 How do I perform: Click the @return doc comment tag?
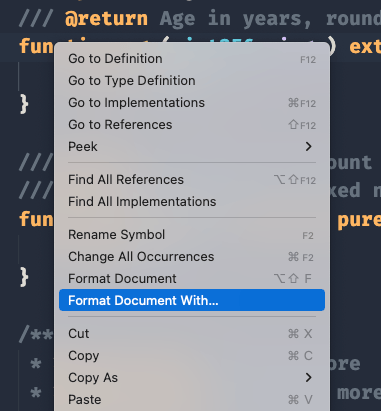coord(106,19)
